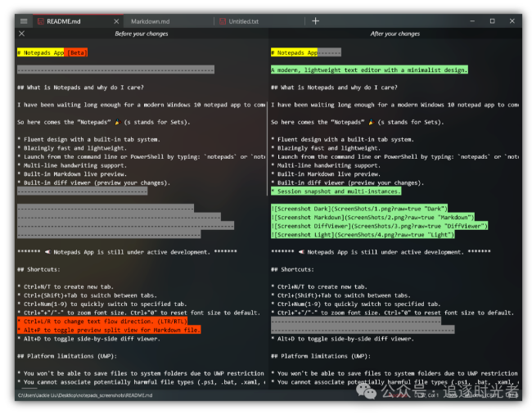Minimize the Notepads window

pos(472,21)
